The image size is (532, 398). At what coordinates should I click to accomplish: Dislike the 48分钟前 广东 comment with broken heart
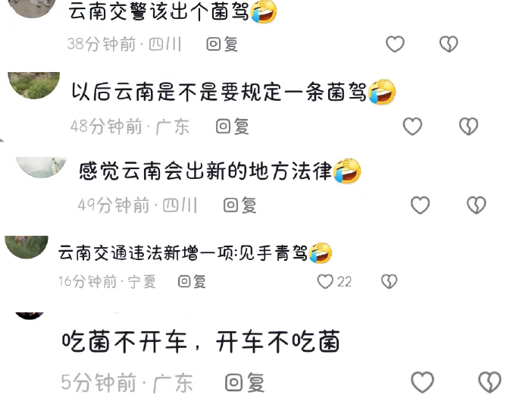pyautogui.click(x=468, y=126)
